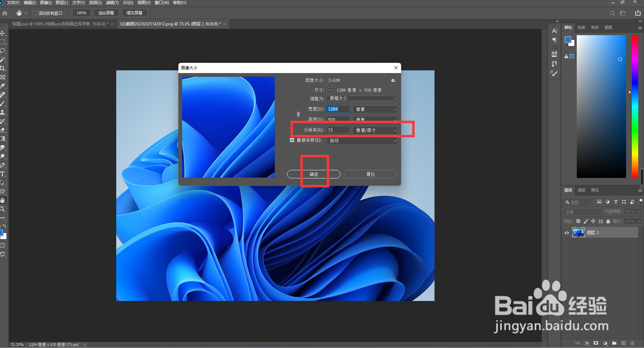Toggle the Resample (重新采样) checkbox
644x348 pixels.
coord(292,140)
